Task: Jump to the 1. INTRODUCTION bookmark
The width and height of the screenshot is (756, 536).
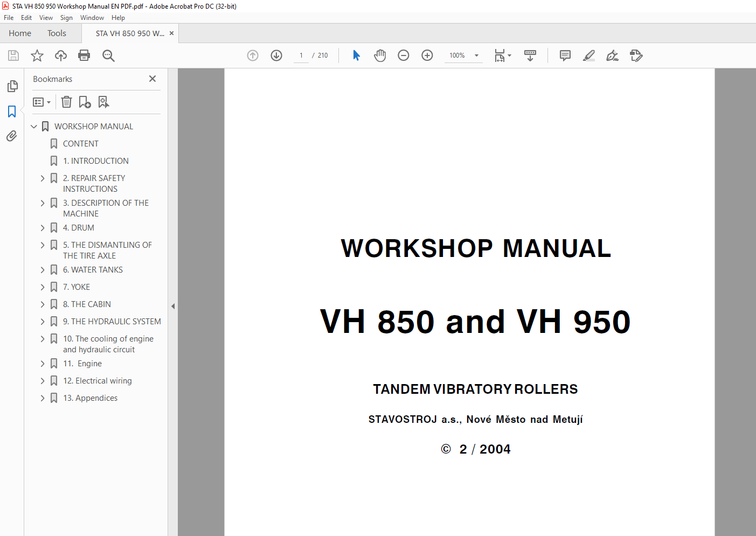Action: pos(96,161)
